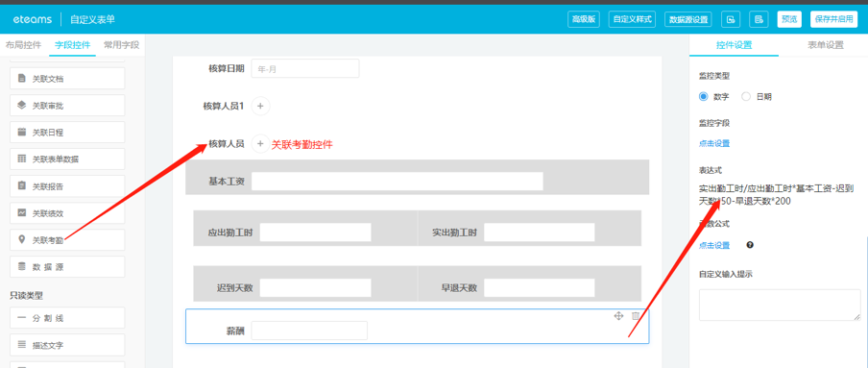
Task: Click 保存并启用 button
Action: 833,19
